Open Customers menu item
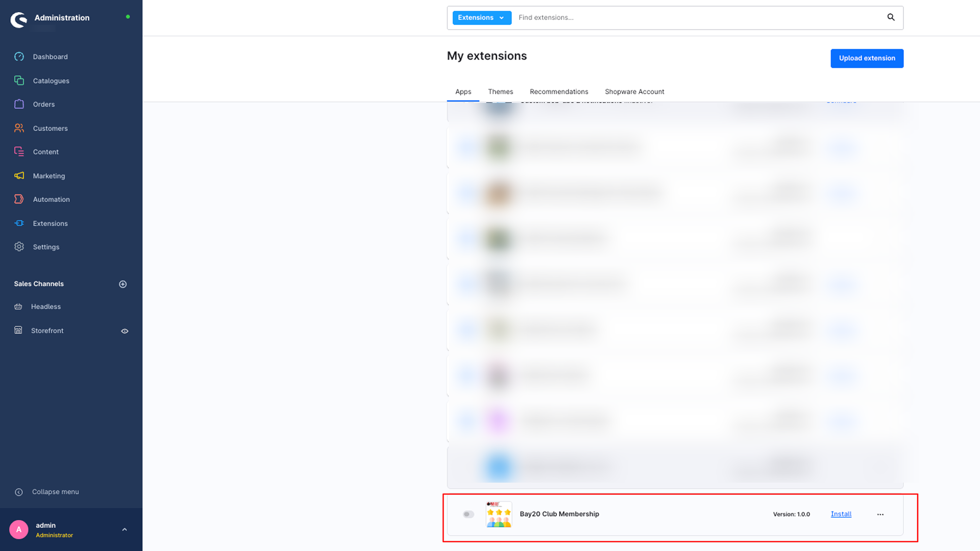Screen dimensions: 980x551 click(x=50, y=128)
